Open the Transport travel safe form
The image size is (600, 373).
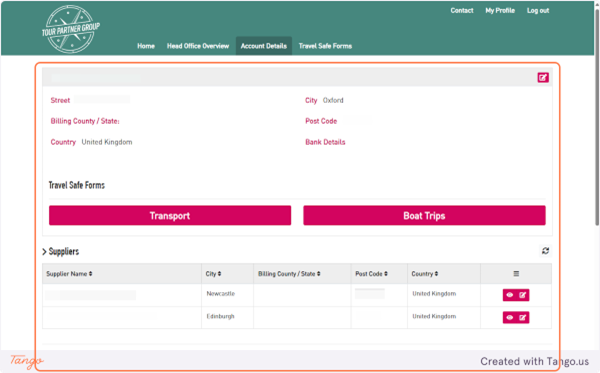[x=170, y=215]
